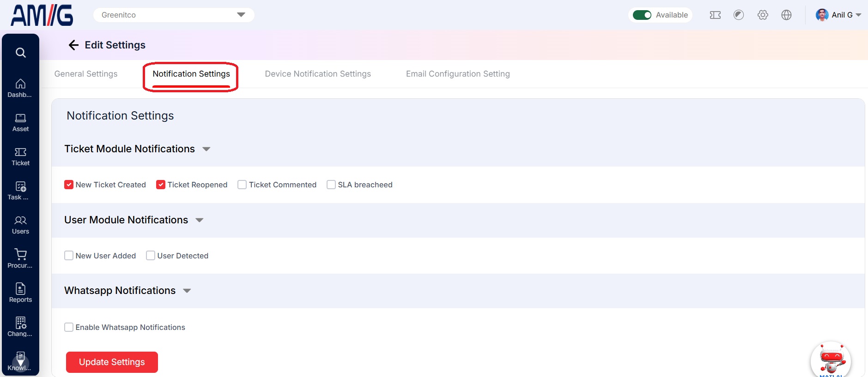Uncheck Ticket Reopened checkbox
Screen dimensions: 868x377
(161, 185)
